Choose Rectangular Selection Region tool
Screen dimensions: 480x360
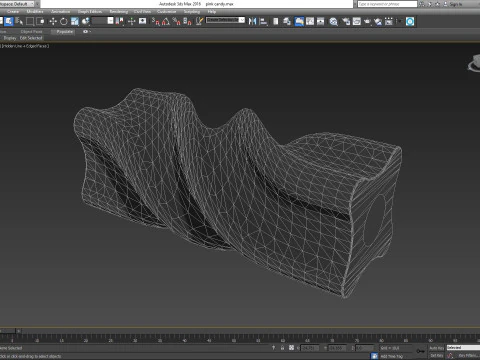pyautogui.click(x=30, y=22)
